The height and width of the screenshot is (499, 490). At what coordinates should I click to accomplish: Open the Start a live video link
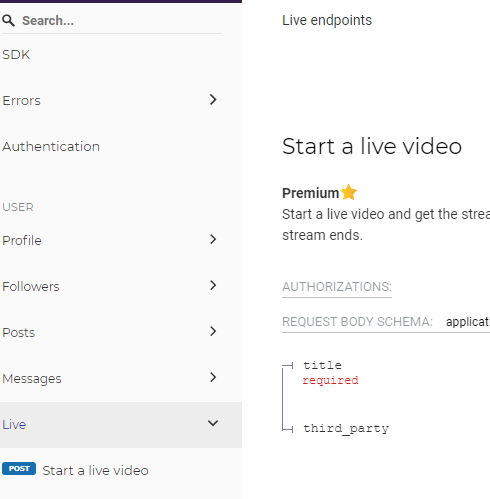95,471
